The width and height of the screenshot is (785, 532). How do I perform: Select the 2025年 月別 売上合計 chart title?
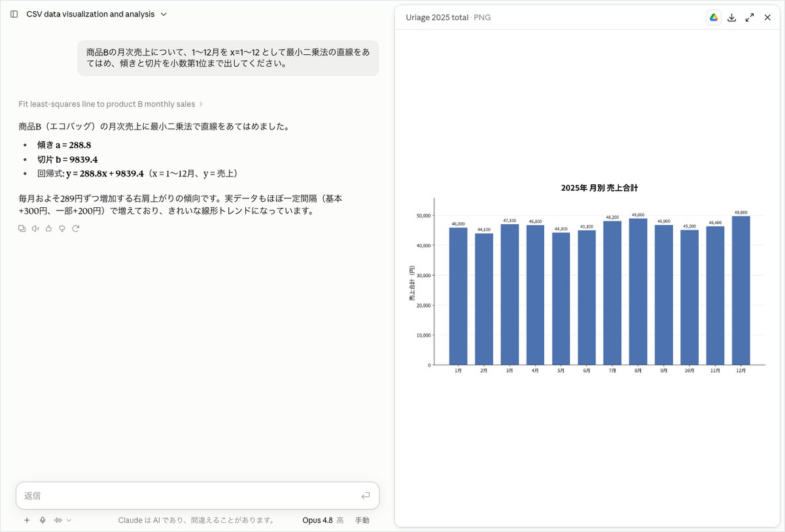click(x=599, y=188)
